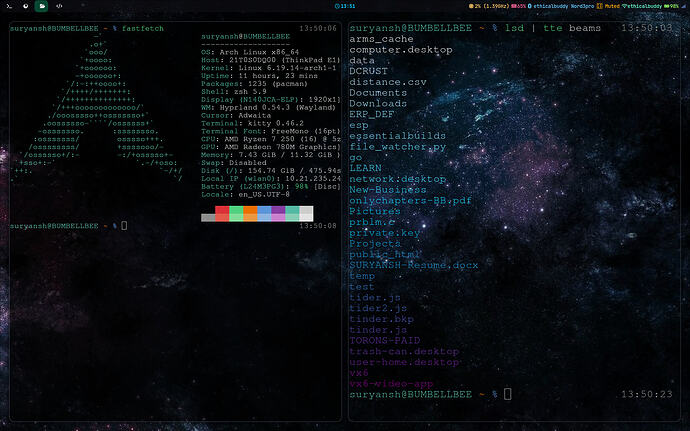Click 'tinder.bkp' in the listing
The height and width of the screenshot is (431, 690).
click(x=381, y=319)
